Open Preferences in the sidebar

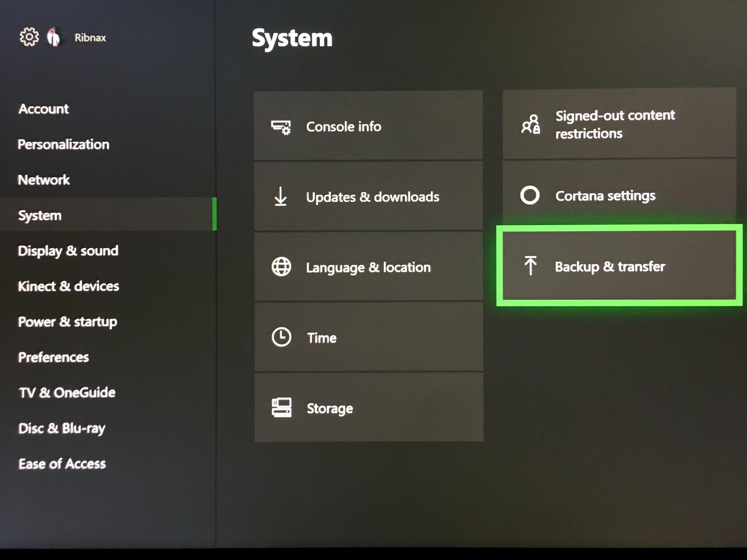54,357
